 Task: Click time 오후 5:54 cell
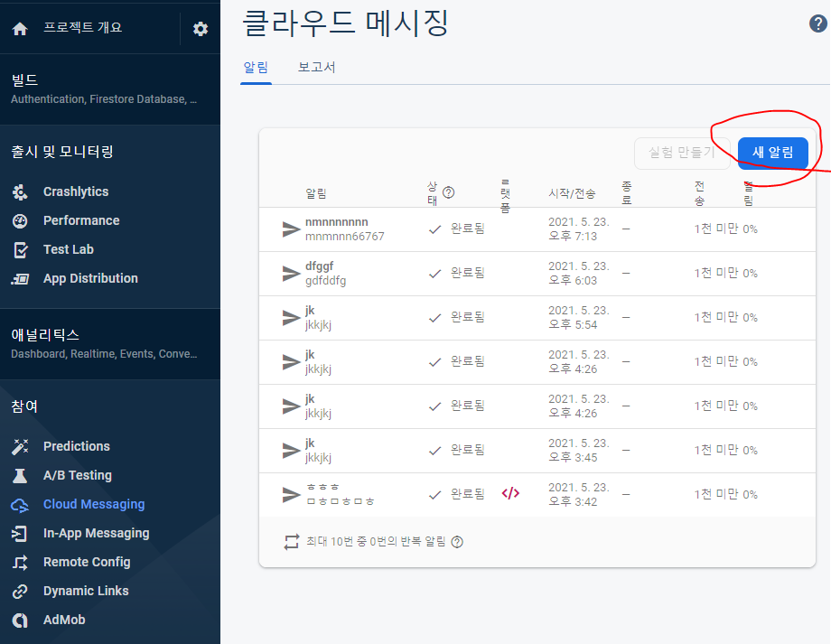click(x=573, y=325)
